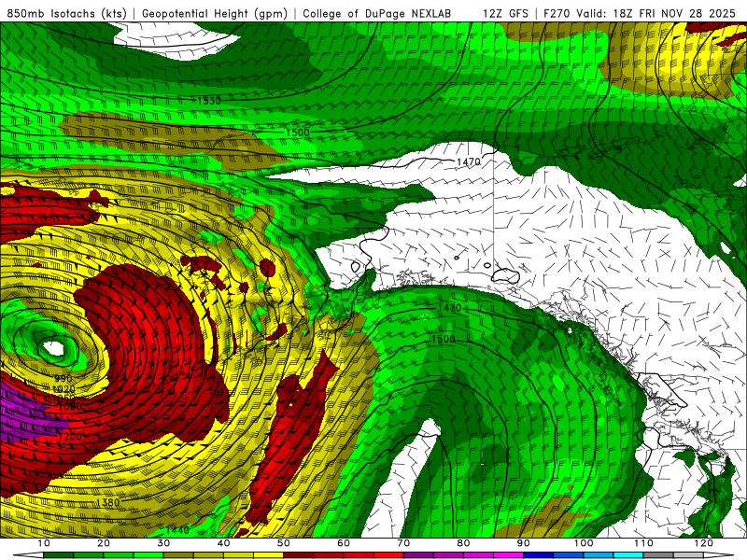
Task: Pick the olive swatch just after 30
Action: click(178, 555)
